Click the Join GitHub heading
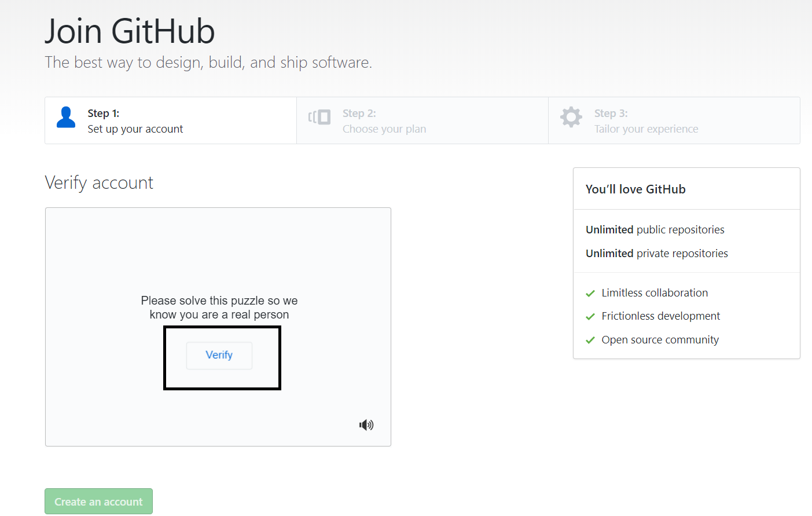This screenshot has width=812, height=516. click(130, 31)
